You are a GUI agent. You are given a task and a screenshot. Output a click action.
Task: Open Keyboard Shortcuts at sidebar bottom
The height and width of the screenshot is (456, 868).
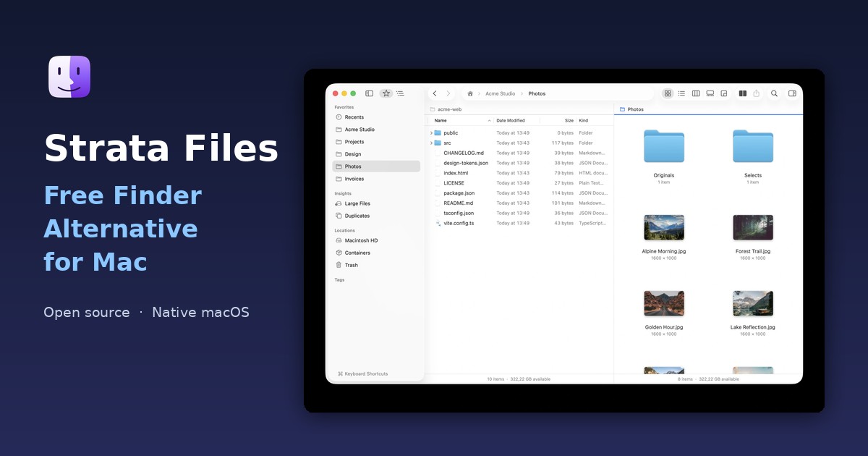[x=363, y=374]
